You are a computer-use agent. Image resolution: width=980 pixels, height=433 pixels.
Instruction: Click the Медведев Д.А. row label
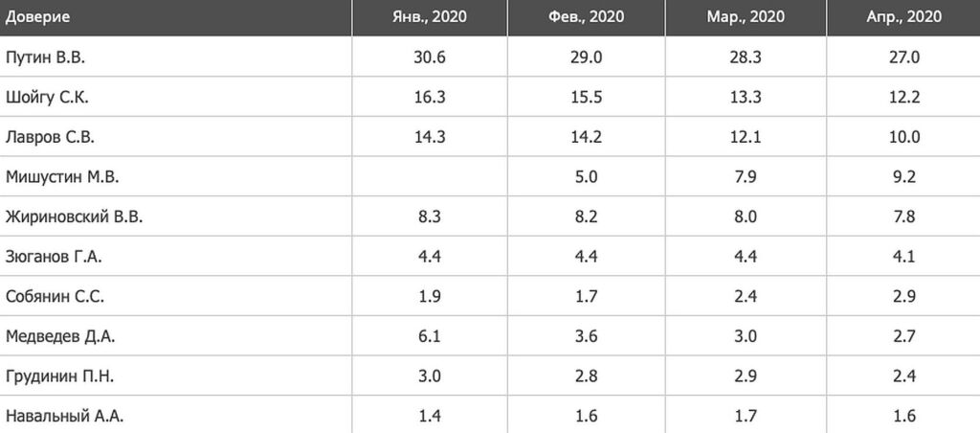[x=61, y=336]
